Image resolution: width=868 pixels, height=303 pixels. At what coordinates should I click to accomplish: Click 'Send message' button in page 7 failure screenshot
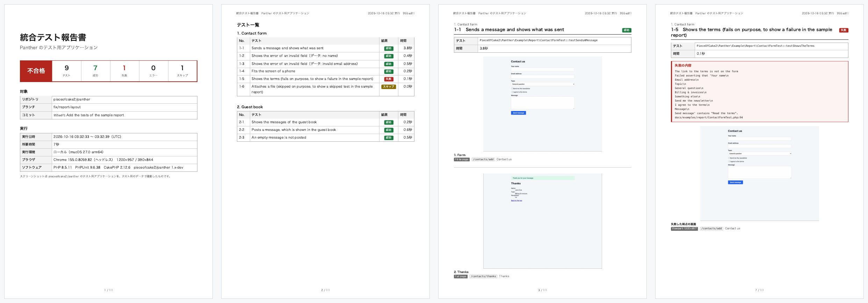click(736, 183)
